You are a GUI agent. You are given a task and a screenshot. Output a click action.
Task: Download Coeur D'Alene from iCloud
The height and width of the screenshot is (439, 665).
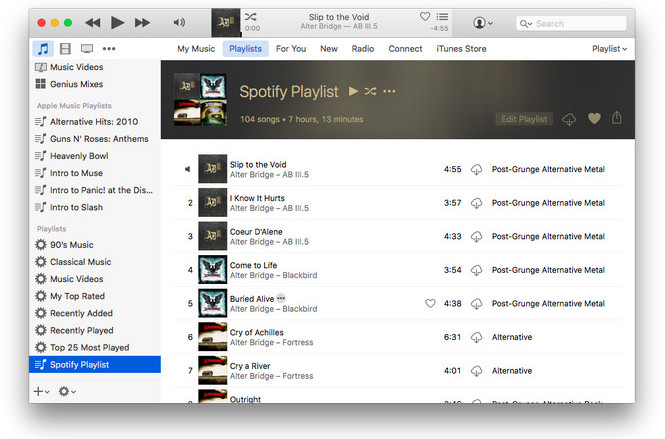[x=476, y=237]
